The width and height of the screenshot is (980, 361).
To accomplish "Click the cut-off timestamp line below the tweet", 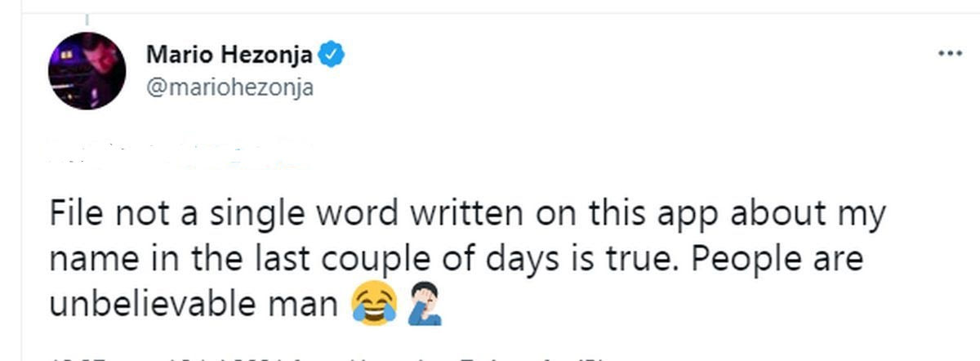I will (x=327, y=358).
